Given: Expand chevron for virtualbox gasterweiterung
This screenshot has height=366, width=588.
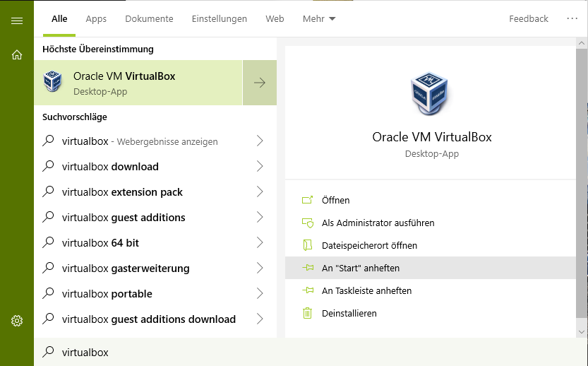Looking at the screenshot, I should click(260, 268).
